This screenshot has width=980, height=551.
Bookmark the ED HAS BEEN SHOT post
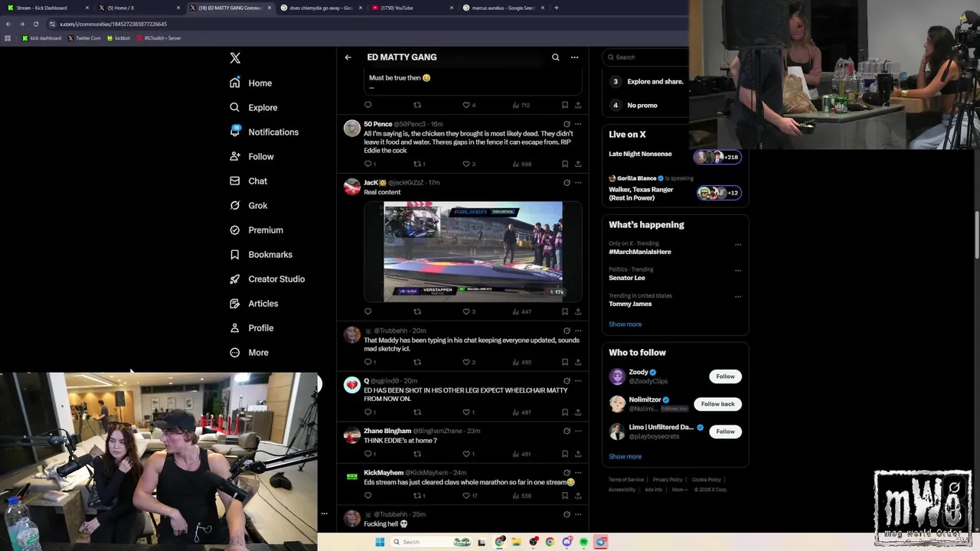point(565,412)
